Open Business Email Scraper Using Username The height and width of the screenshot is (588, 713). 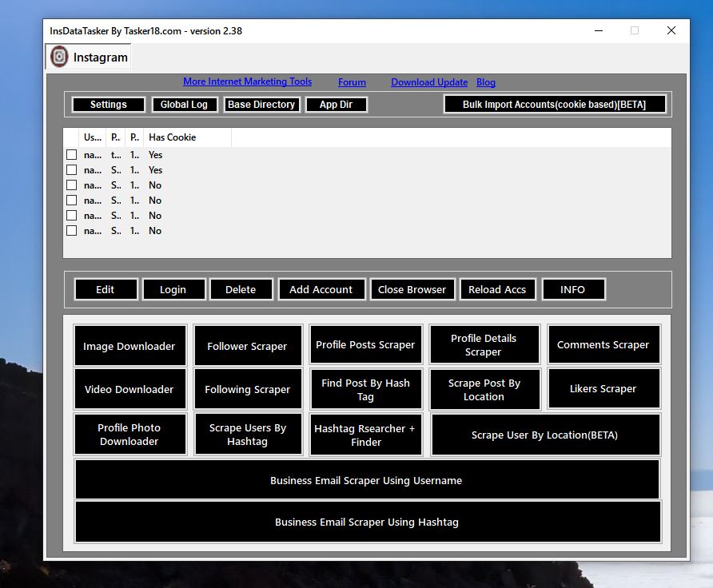click(x=367, y=480)
